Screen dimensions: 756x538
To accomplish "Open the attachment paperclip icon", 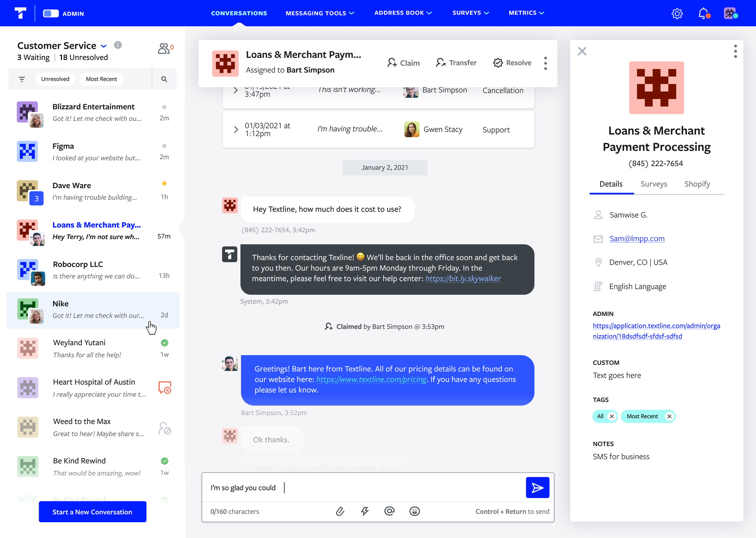I will coord(340,511).
